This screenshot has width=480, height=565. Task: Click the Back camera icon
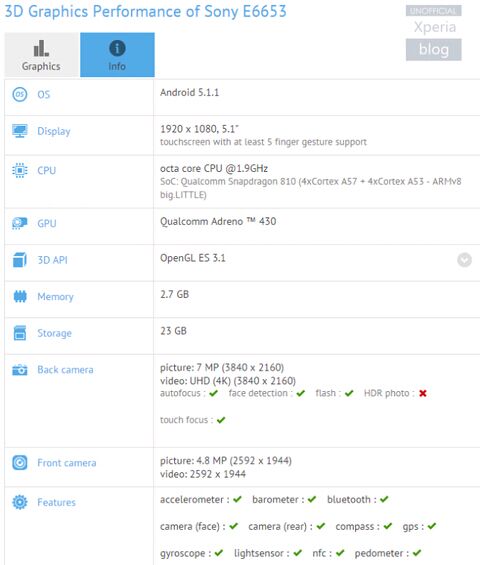[20, 370]
